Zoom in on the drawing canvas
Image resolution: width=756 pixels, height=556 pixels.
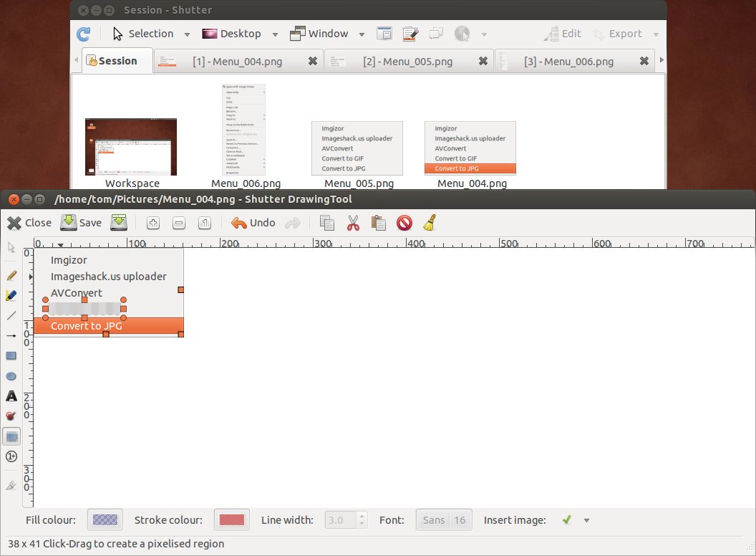tap(152, 223)
